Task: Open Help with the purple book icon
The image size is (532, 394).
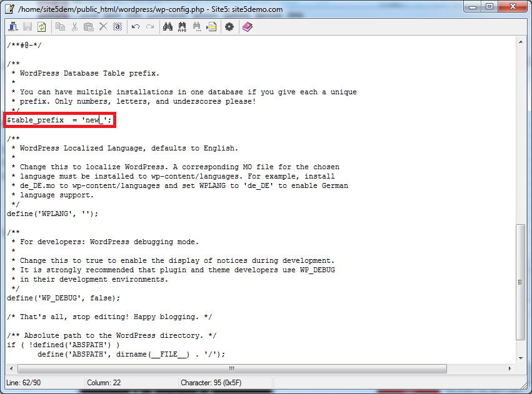Action: (x=248, y=27)
